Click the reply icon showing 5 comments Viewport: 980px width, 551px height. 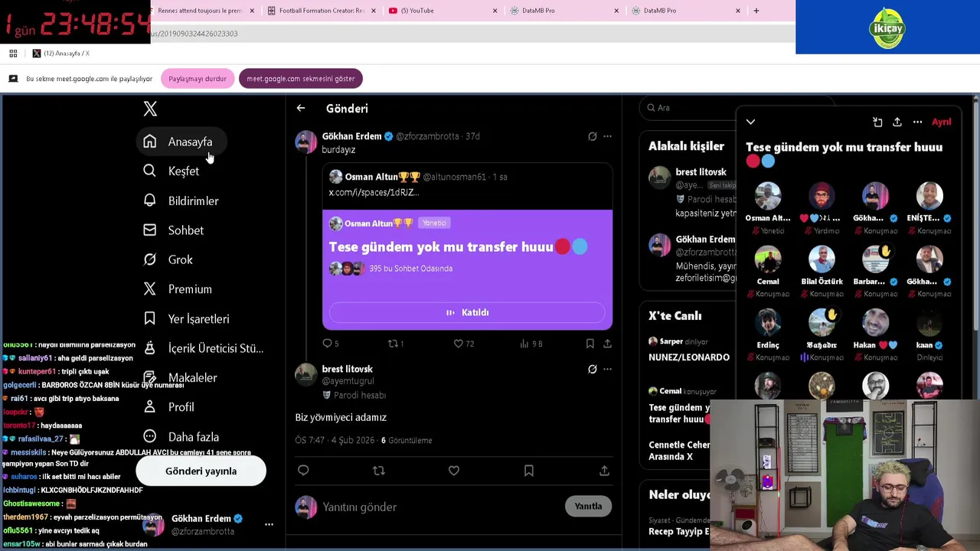(327, 344)
